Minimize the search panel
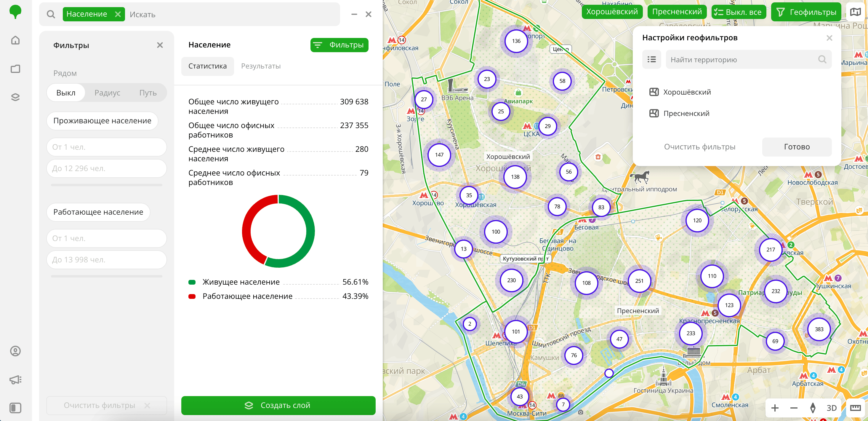The width and height of the screenshot is (868, 421). tap(354, 14)
